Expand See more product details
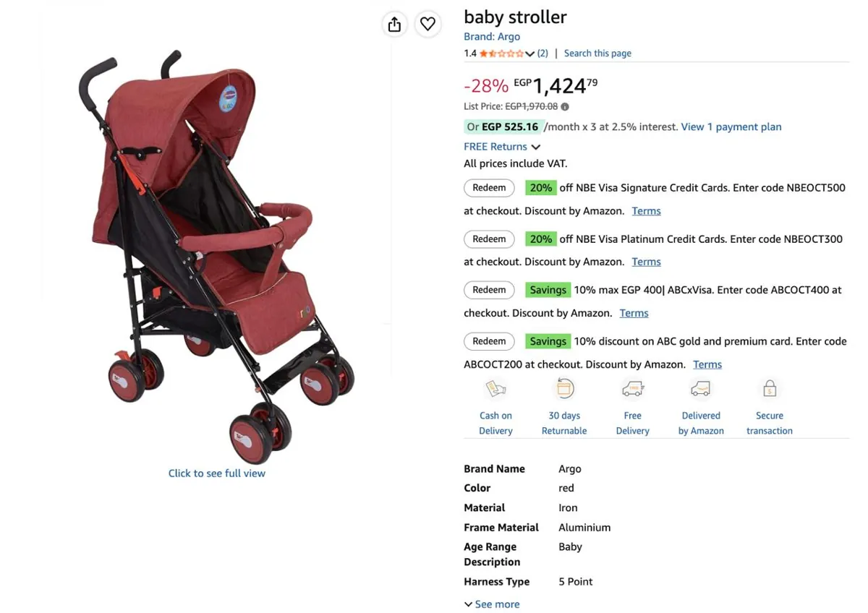 point(492,604)
